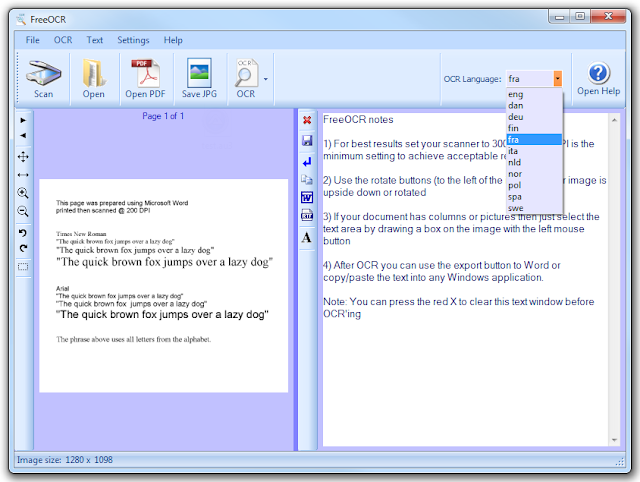Zoom in on the scanned image
This screenshot has width=640, height=482.
[x=23, y=193]
